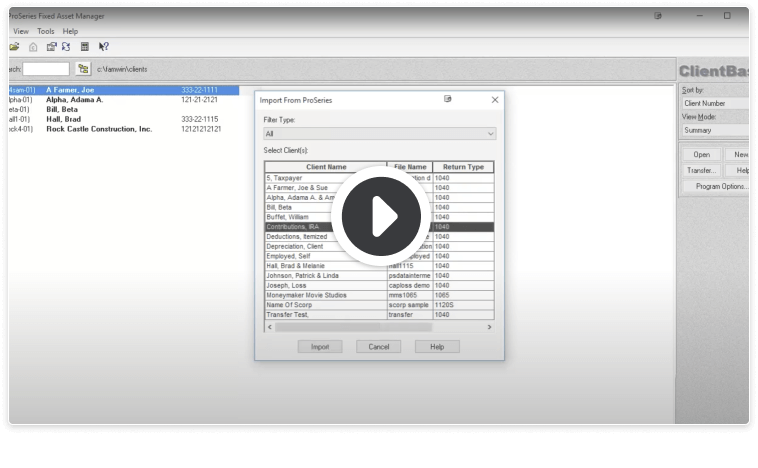
Task: Select Bill, Beta in main client list
Action: point(124,110)
